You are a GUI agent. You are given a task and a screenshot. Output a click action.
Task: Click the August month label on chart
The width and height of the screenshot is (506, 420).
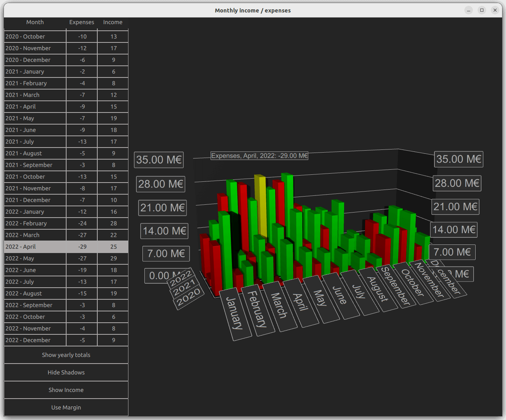coord(378,289)
